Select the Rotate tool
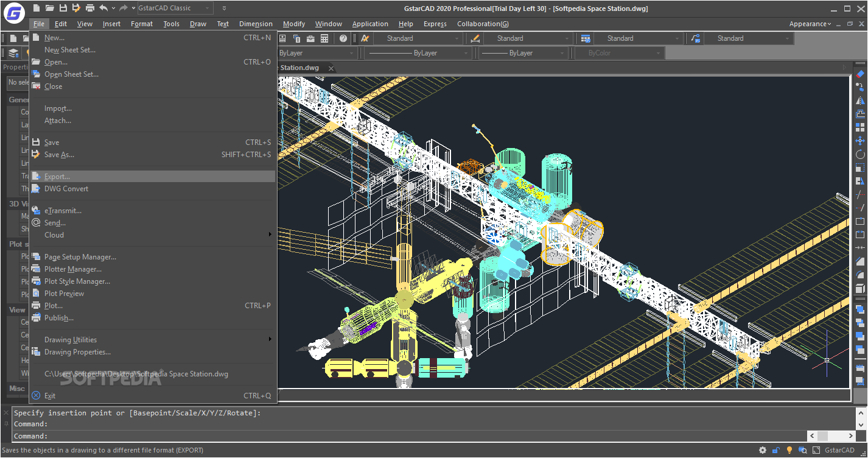The height and width of the screenshot is (458, 868). 860,154
